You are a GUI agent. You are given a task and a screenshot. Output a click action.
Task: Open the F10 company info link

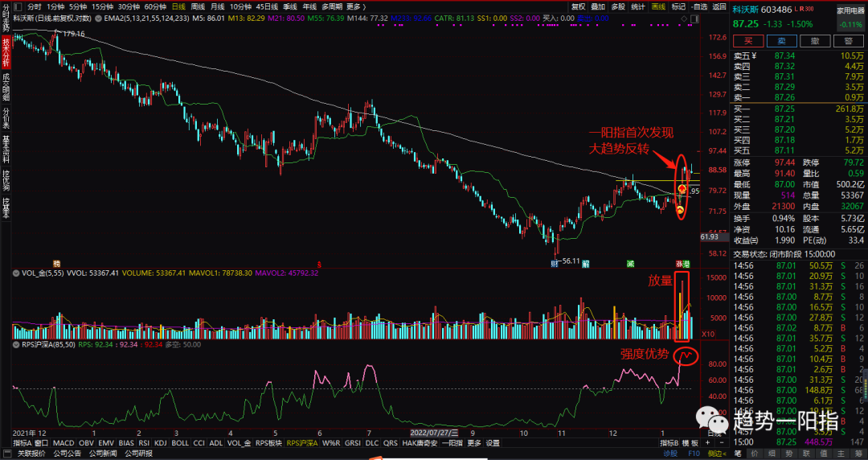pyautogui.click(x=694, y=454)
